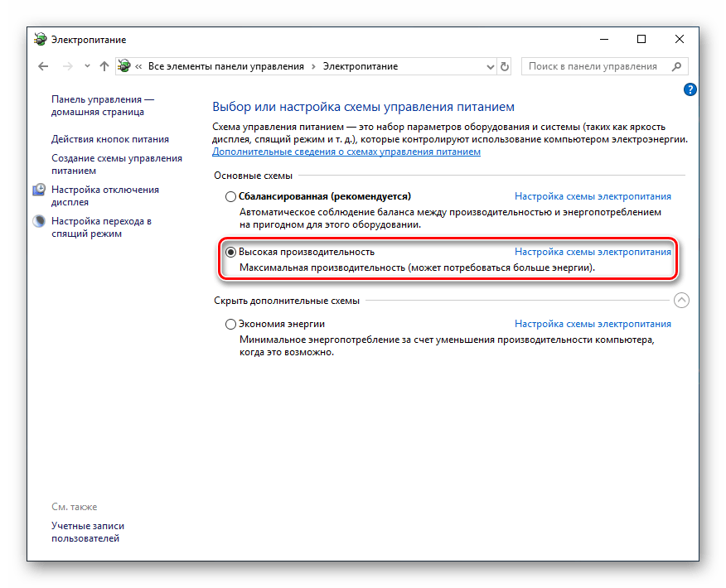Open Действия кнопок питания in the sidebar
Screen dimensions: 726x588
(x=109, y=140)
